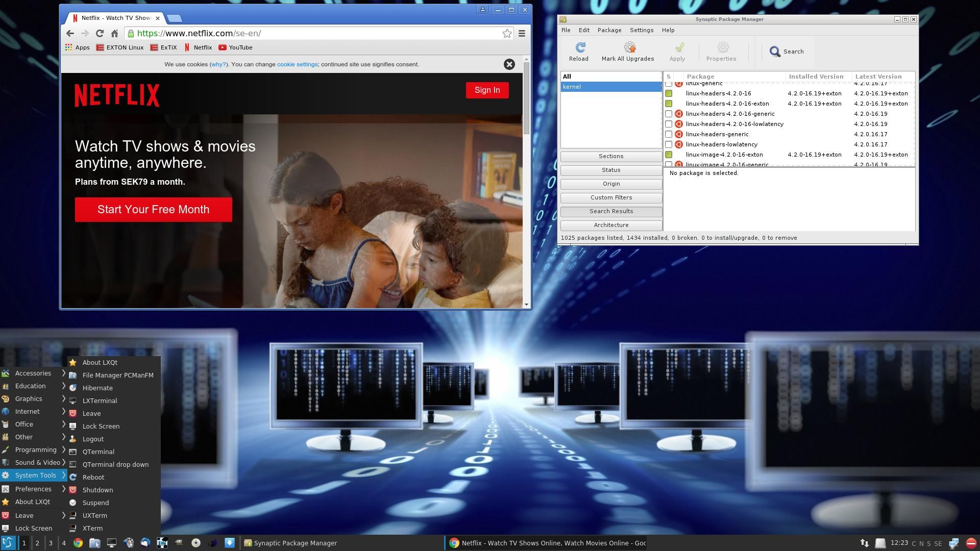Image resolution: width=980 pixels, height=551 pixels.
Task: Expand the Sound & Video submenu arrow
Action: tap(64, 462)
